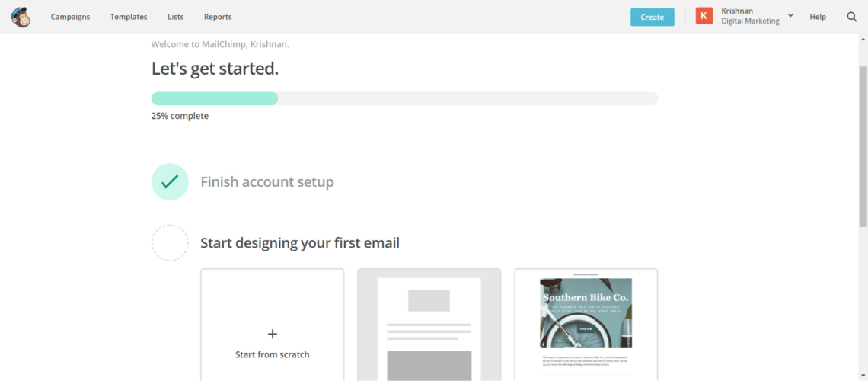The image size is (868, 381).
Task: Click the Help link
Action: (x=818, y=17)
